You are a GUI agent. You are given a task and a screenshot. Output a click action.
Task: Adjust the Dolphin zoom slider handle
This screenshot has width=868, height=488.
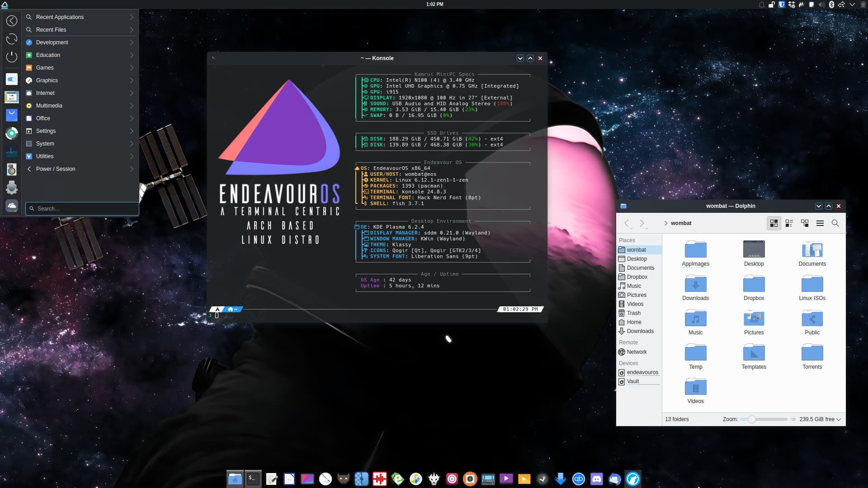click(751, 419)
